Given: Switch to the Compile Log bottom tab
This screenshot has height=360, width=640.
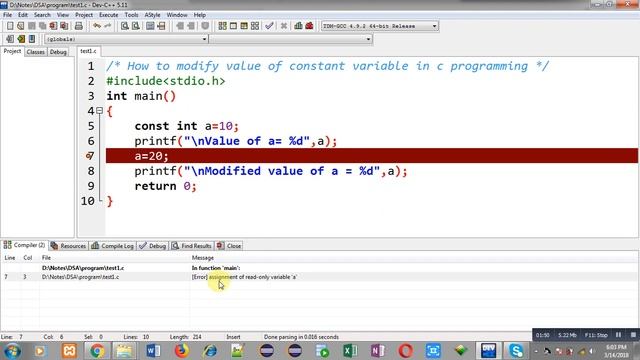Looking at the screenshot, I should pyautogui.click(x=113, y=246).
